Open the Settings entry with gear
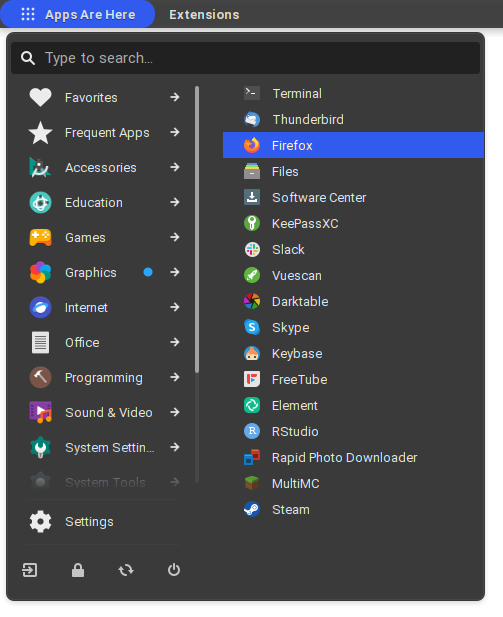The image size is (503, 617). pyautogui.click(x=104, y=521)
